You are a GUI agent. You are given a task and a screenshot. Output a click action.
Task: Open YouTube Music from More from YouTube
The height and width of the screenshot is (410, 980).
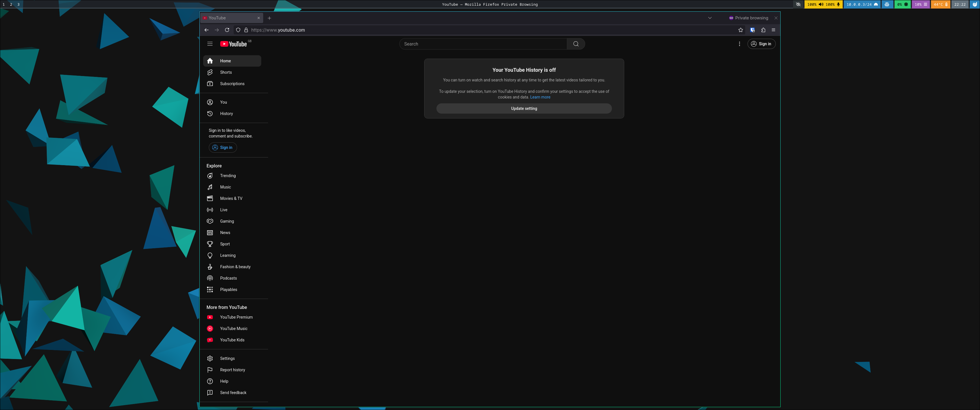pyautogui.click(x=233, y=329)
